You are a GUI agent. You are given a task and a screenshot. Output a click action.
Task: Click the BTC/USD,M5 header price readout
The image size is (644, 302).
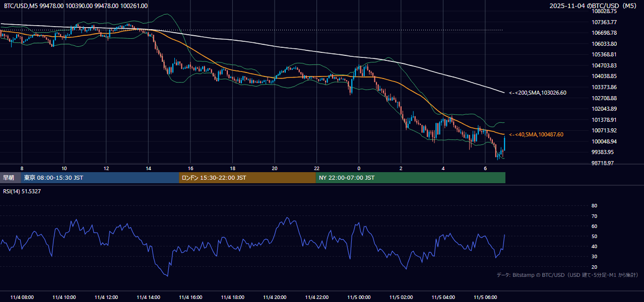click(x=76, y=6)
